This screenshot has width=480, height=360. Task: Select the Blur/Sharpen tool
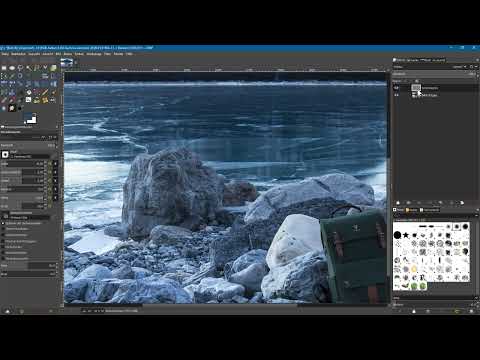(4, 108)
